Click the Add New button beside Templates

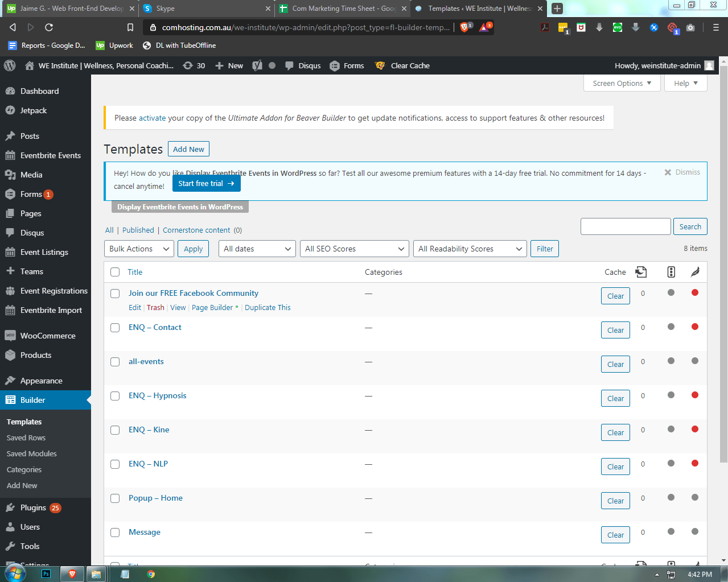(x=188, y=149)
